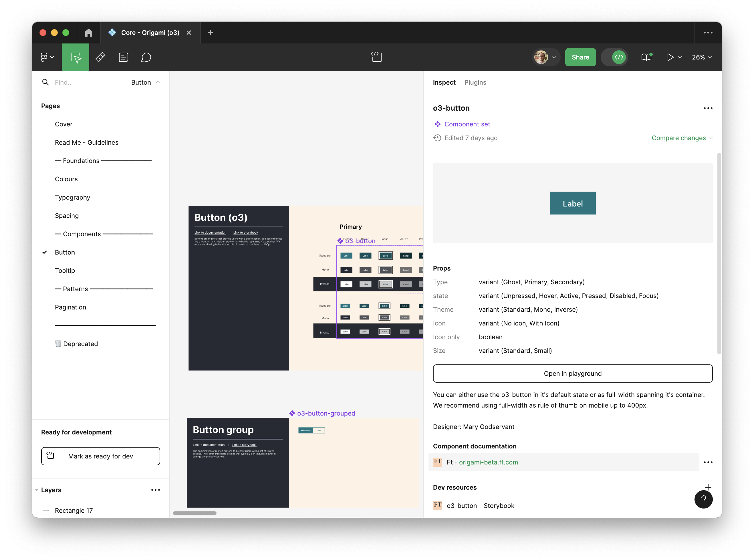Go to the Home tab icon
The width and height of the screenshot is (754, 560).
pos(88,33)
